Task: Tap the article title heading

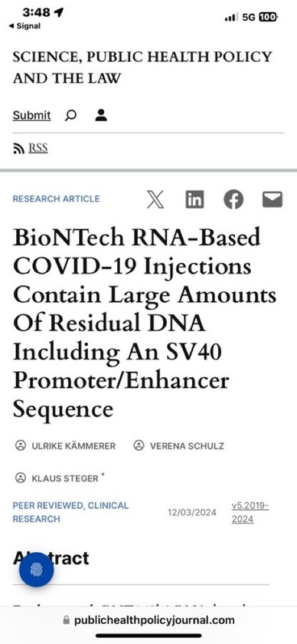Action: pyautogui.click(x=145, y=324)
